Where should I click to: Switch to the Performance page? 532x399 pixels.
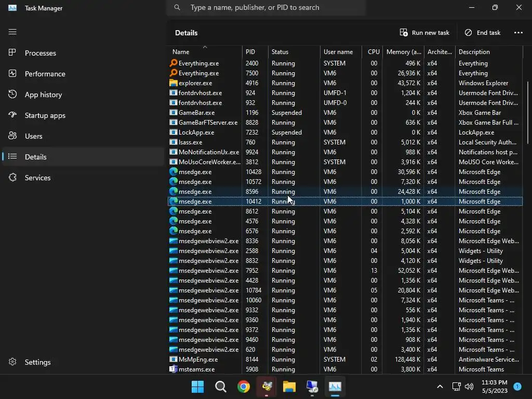pos(83,74)
